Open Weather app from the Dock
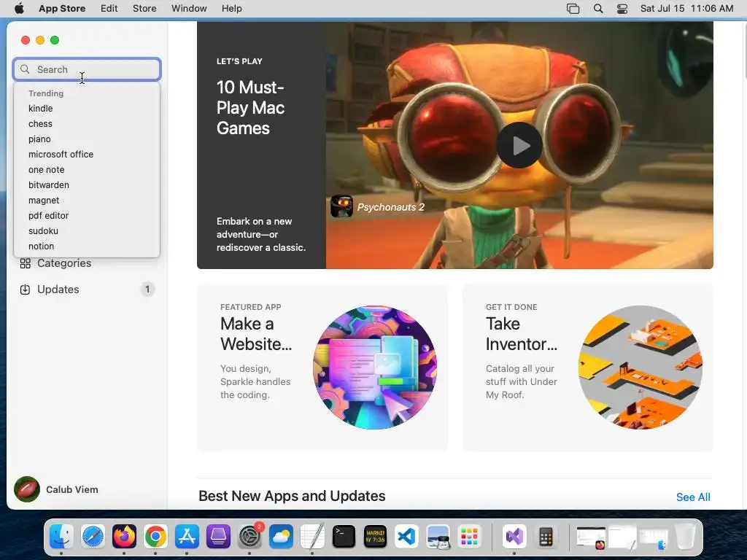 coord(281,537)
